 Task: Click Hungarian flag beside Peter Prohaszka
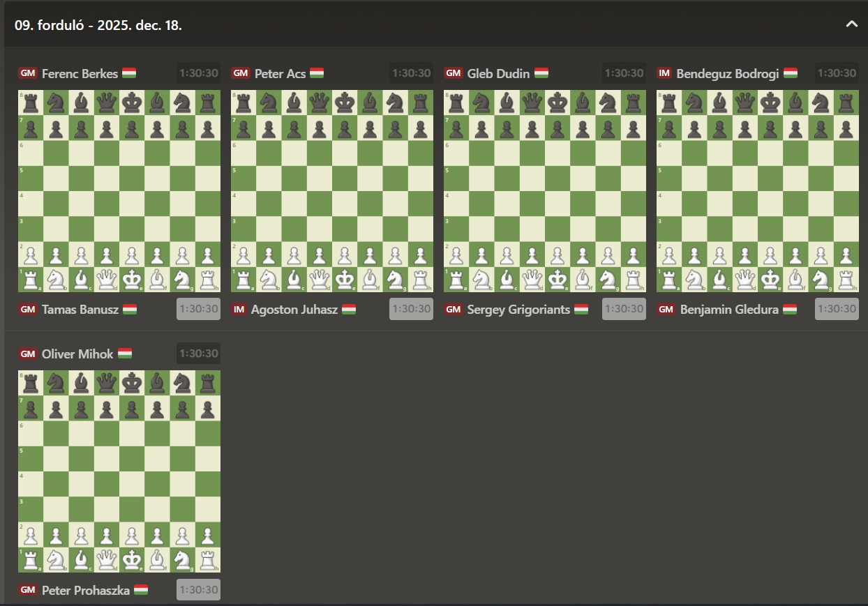[141, 590]
